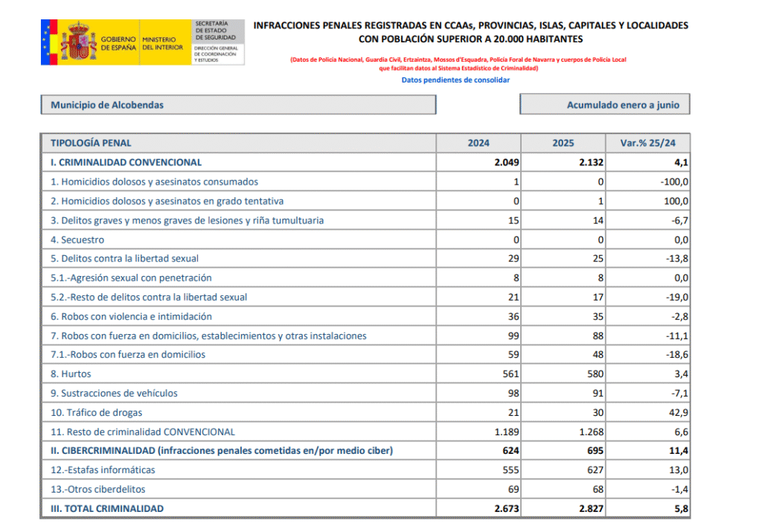Select the I. CRIMINALIDAD CONVENCIONAL row label
The height and width of the screenshot is (532, 762).
pos(126,162)
